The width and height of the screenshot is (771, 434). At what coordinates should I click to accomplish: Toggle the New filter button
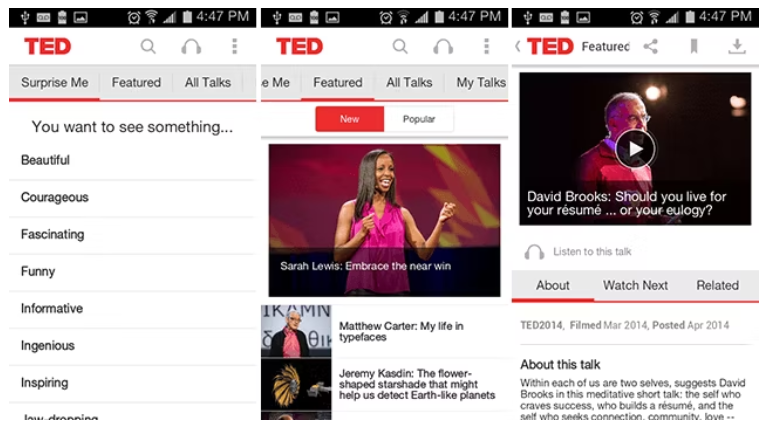point(350,119)
